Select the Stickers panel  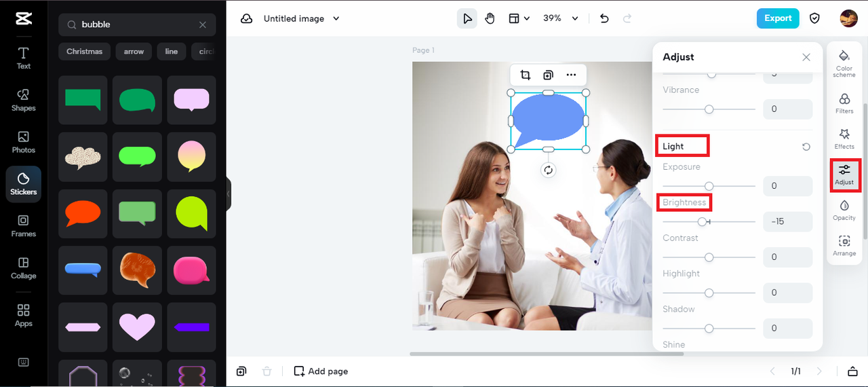(24, 184)
